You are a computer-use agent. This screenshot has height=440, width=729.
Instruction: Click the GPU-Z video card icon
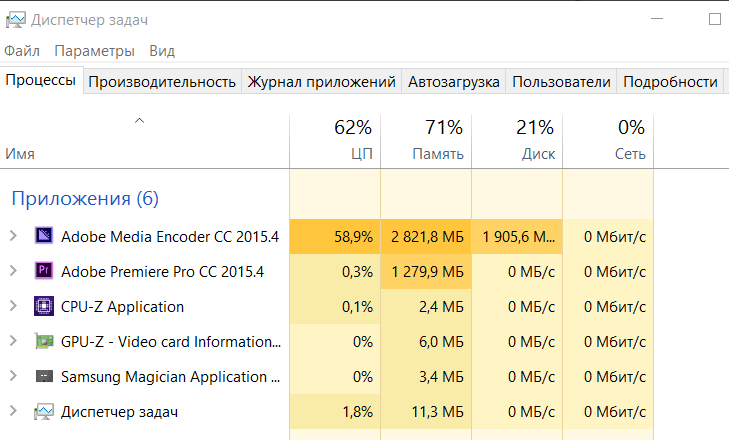[44, 341]
